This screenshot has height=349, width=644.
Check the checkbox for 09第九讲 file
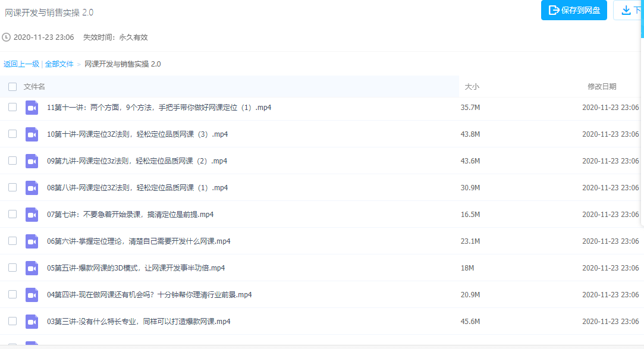pos(12,161)
